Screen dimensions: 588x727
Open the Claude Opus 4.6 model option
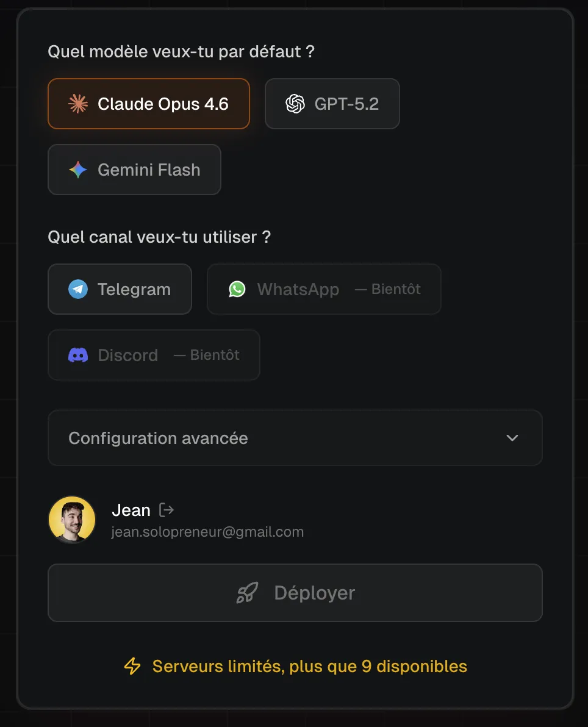[149, 104]
